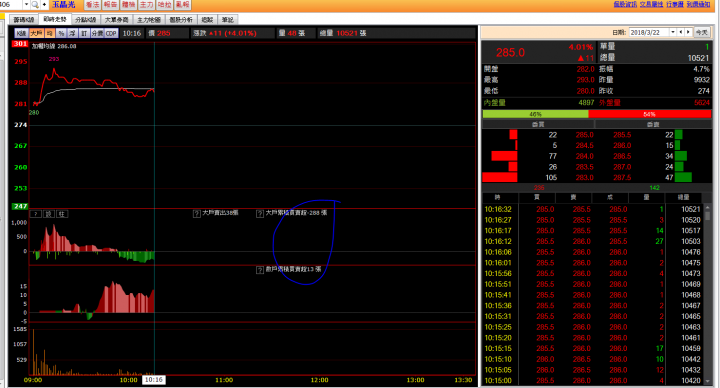Click ask price 287.5 with 47 volume
The image size is (720, 388).
click(x=622, y=178)
